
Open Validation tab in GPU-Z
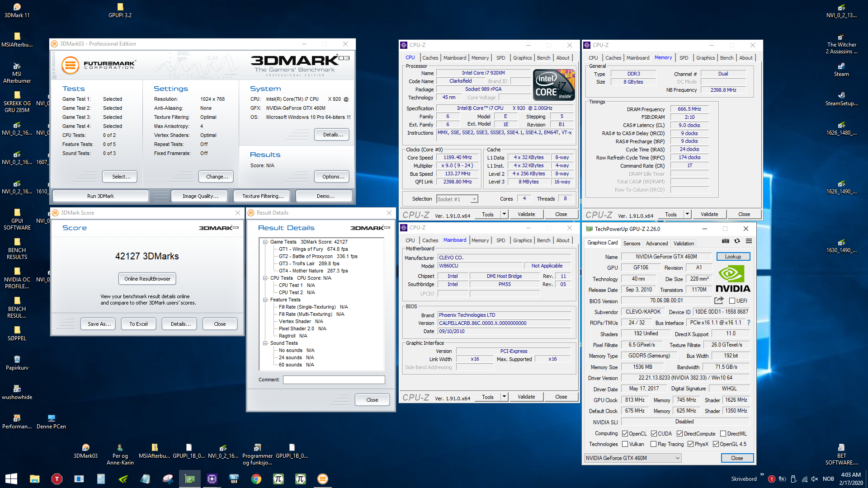pyautogui.click(x=684, y=244)
